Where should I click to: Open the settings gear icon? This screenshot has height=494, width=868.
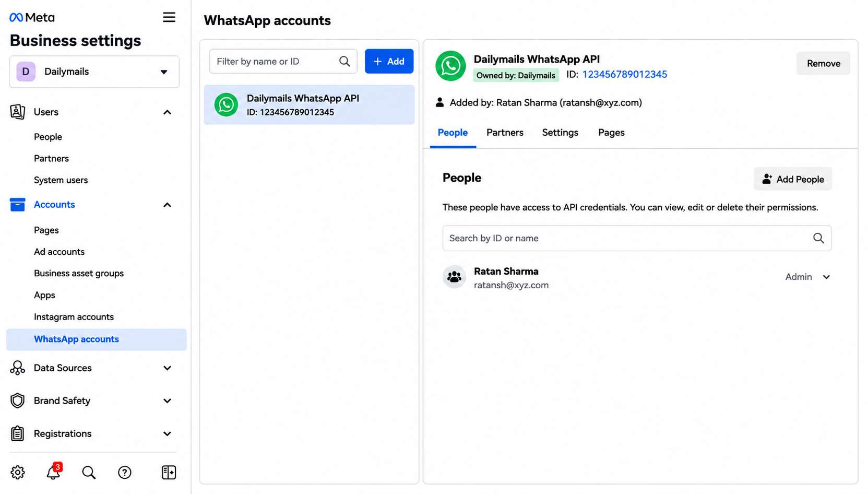tap(18, 472)
